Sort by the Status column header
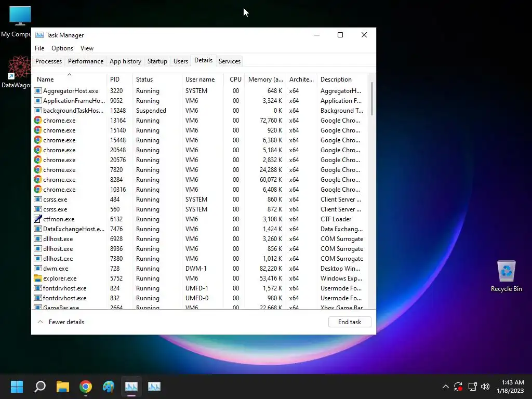Screen dimensions: 532x399 [157, 79]
